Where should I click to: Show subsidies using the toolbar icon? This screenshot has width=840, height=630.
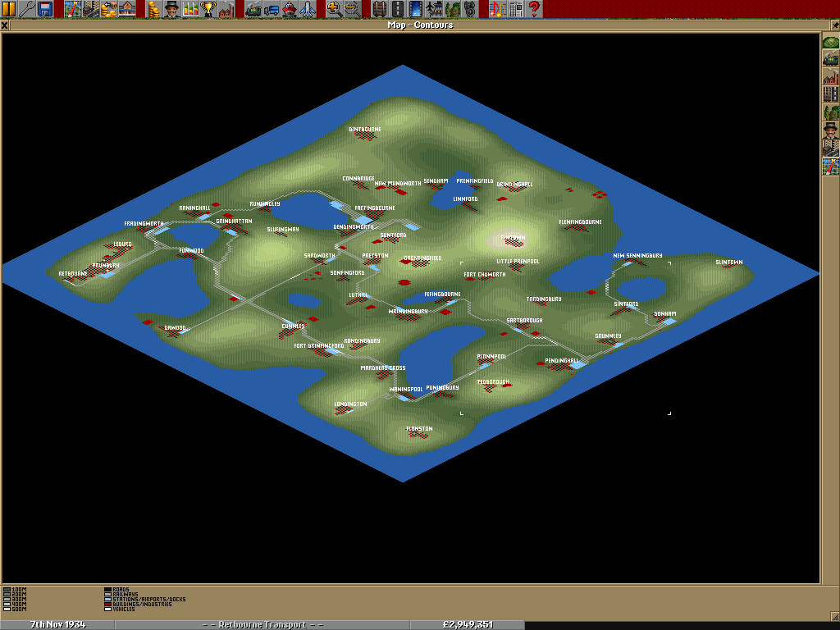[x=109, y=8]
